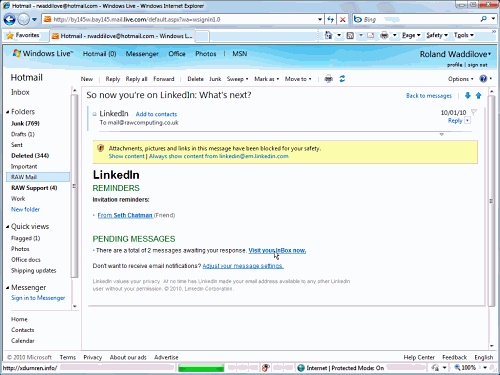The image size is (500, 375).
Task: Switch to the Hotmail browser tab
Action: (122, 36)
